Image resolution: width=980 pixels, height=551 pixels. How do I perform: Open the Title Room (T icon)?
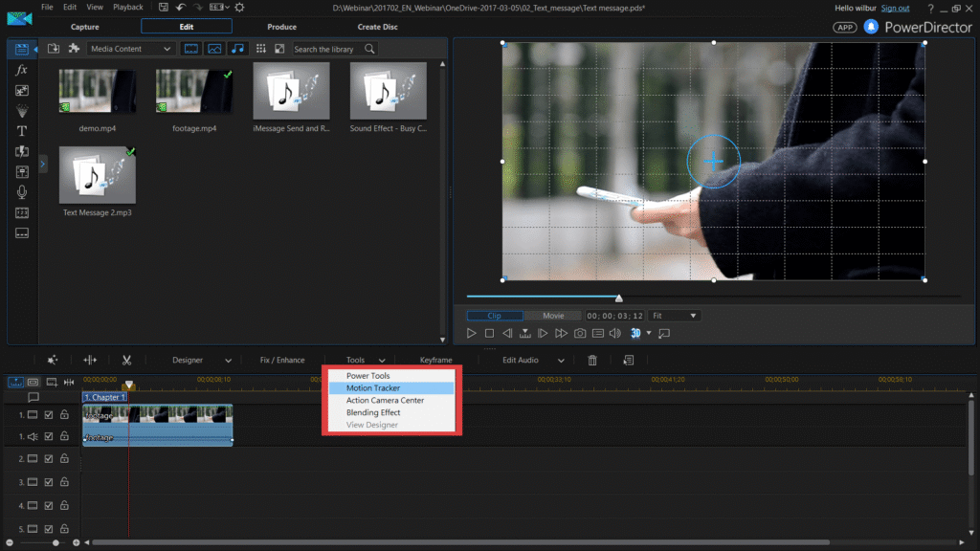click(x=22, y=131)
